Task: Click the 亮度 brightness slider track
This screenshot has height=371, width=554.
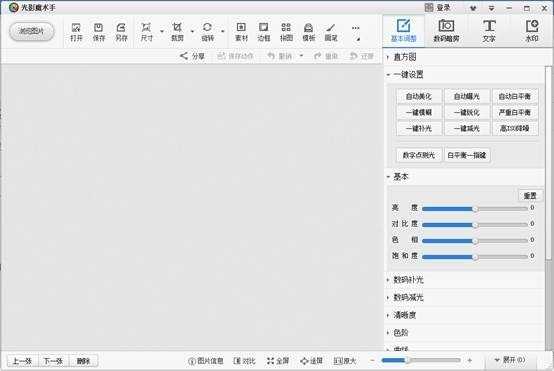Action: click(x=475, y=208)
